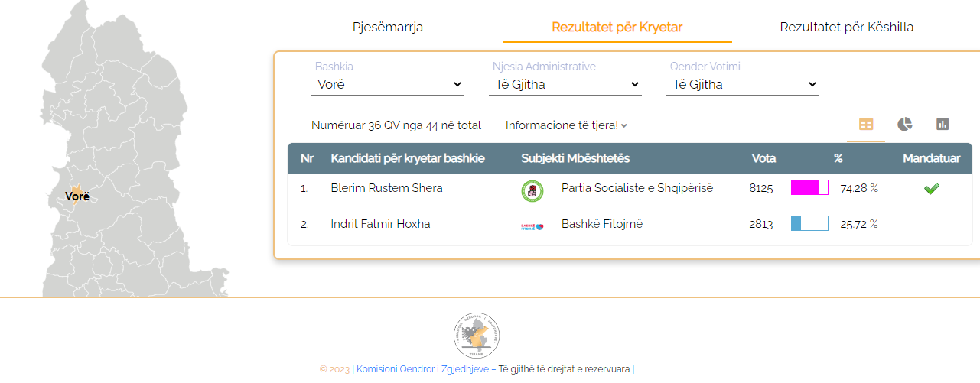The image size is (980, 383).
Task: Click the green mandate checkmark
Action: pos(931,189)
